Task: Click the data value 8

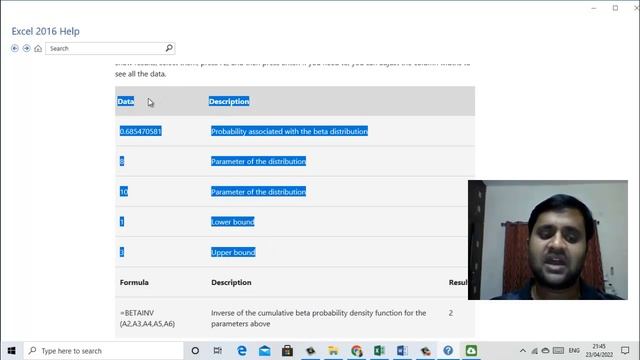Action: pos(122,161)
